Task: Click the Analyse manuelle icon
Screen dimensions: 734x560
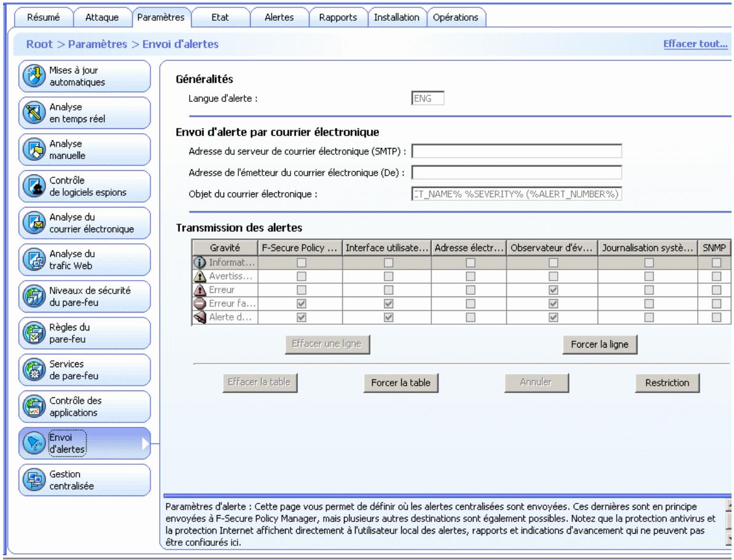Action: click(34, 150)
